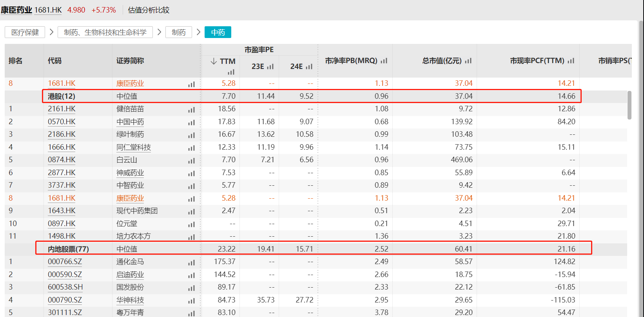
Task: Click chevron before the 中药 breadcrumb
Action: click(198, 32)
